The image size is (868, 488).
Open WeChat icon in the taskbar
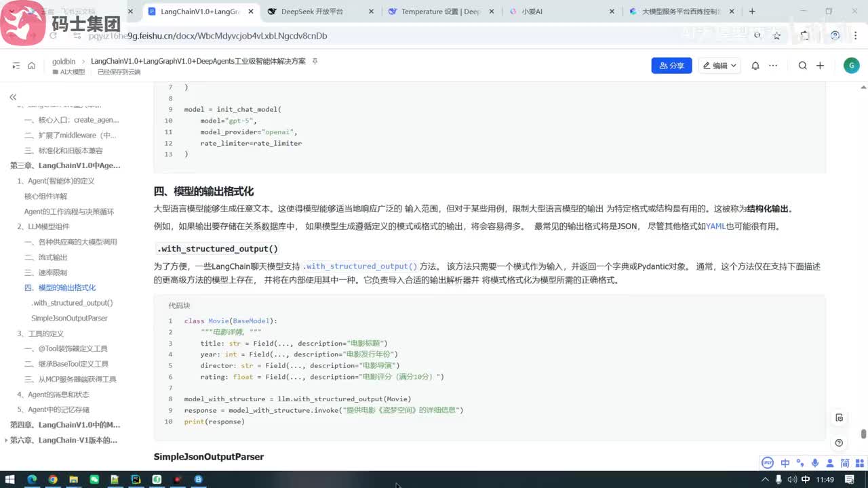pyautogui.click(x=94, y=479)
